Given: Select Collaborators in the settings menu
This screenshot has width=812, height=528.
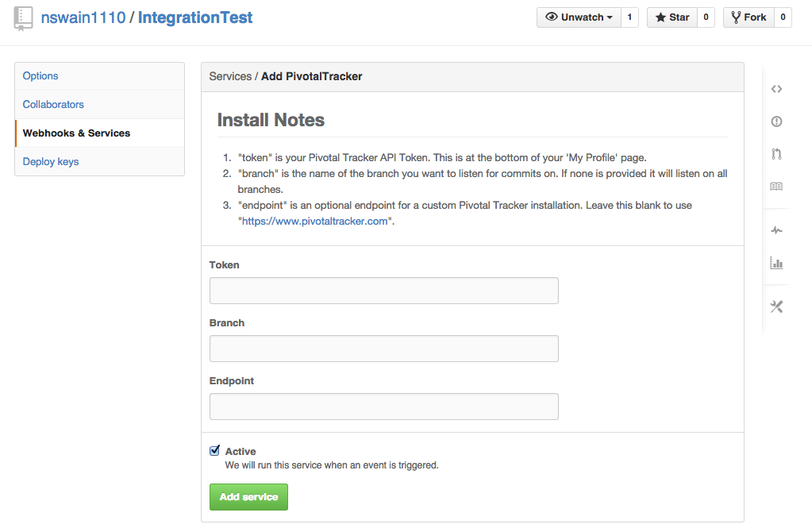Looking at the screenshot, I should (x=100, y=105).
